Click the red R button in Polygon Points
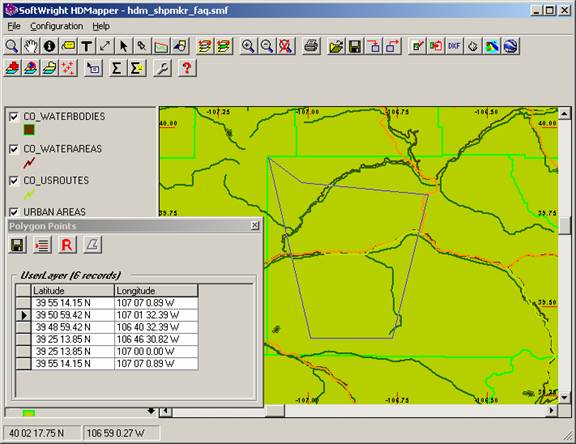The image size is (576, 444). click(67, 245)
